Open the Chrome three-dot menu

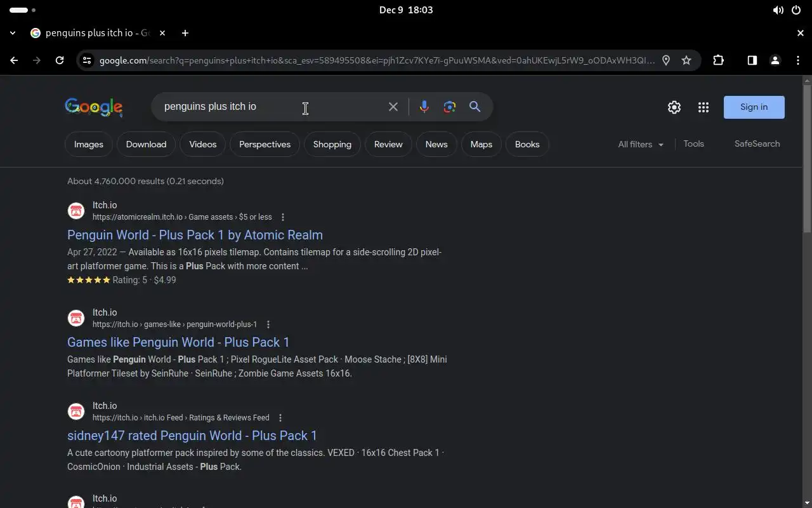point(797,60)
